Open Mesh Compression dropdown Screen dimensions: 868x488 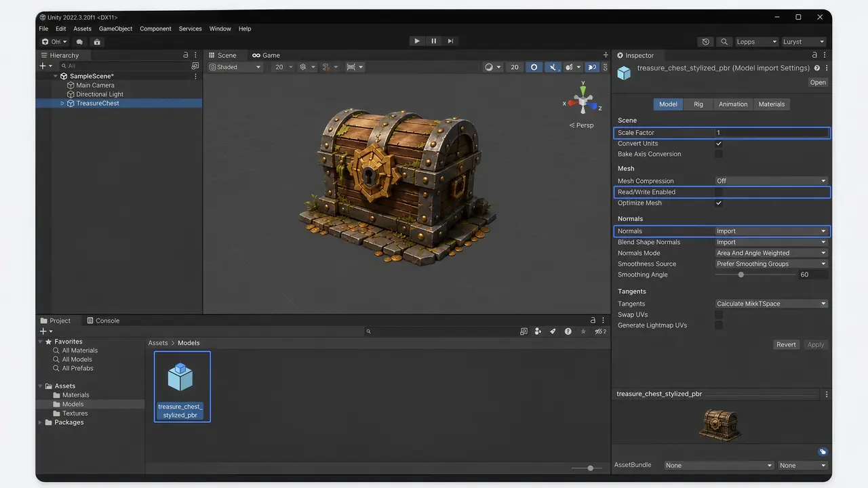tap(772, 181)
